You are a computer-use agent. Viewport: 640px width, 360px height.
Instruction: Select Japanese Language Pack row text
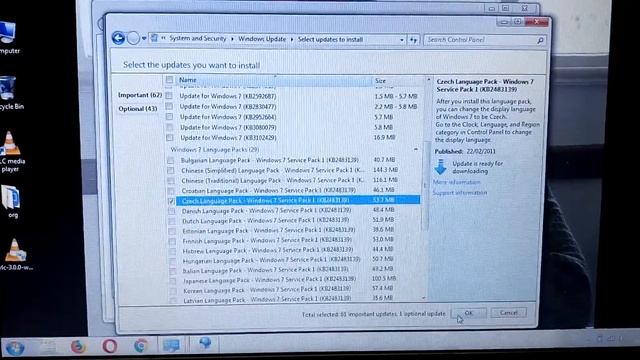pos(269,280)
